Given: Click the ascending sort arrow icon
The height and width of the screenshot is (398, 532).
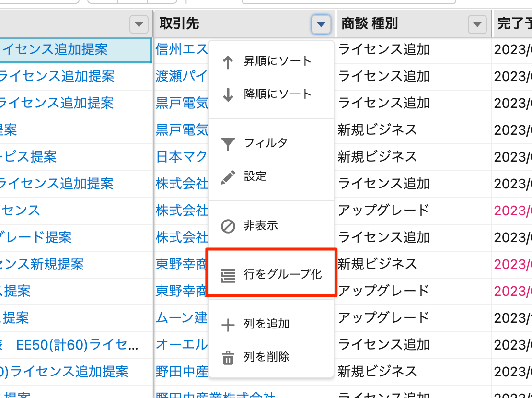Looking at the screenshot, I should [x=228, y=62].
